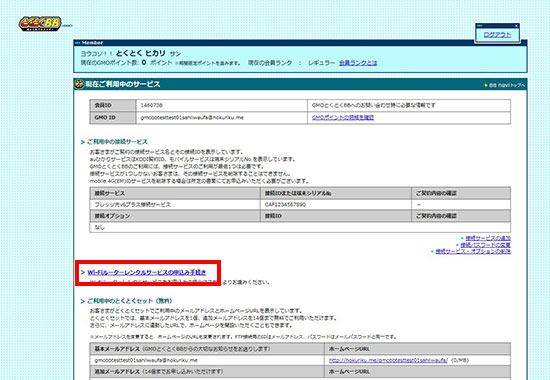Go to BB naviトップへ link
The width and height of the screenshot is (550, 380).
click(504, 85)
